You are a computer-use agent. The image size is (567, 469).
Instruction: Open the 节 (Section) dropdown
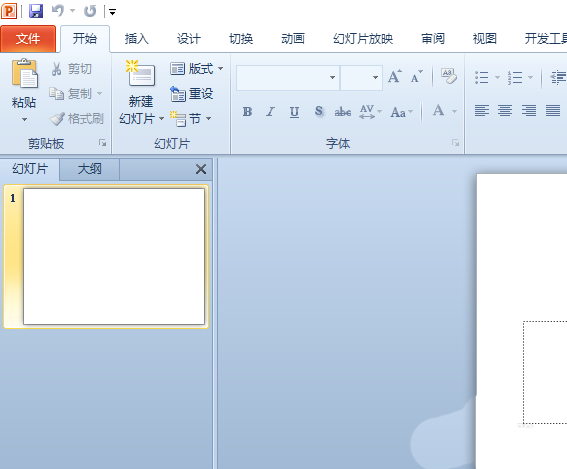pos(191,119)
